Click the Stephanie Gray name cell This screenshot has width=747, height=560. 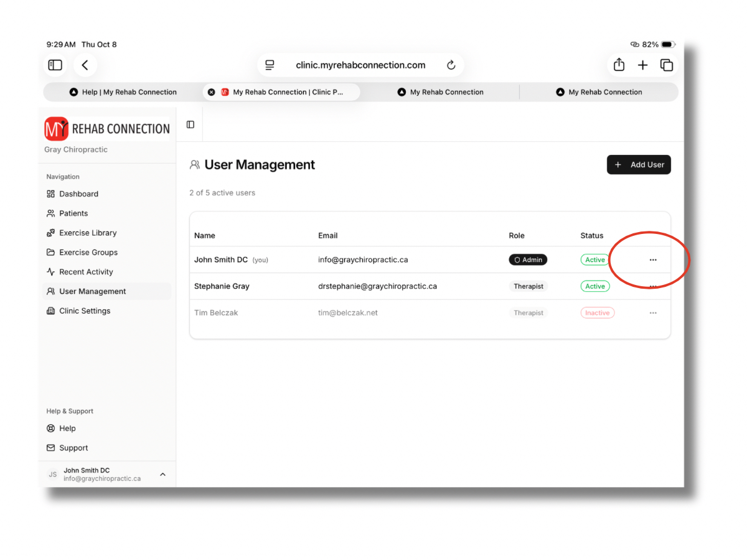click(222, 286)
